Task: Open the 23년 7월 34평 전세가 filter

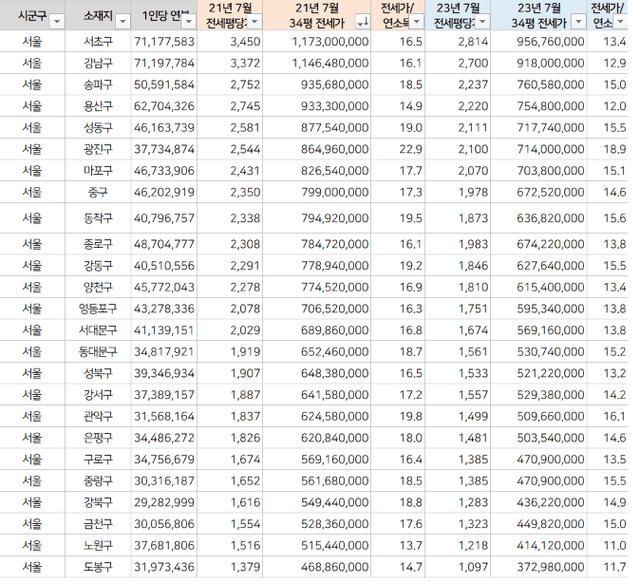Action: click(578, 21)
